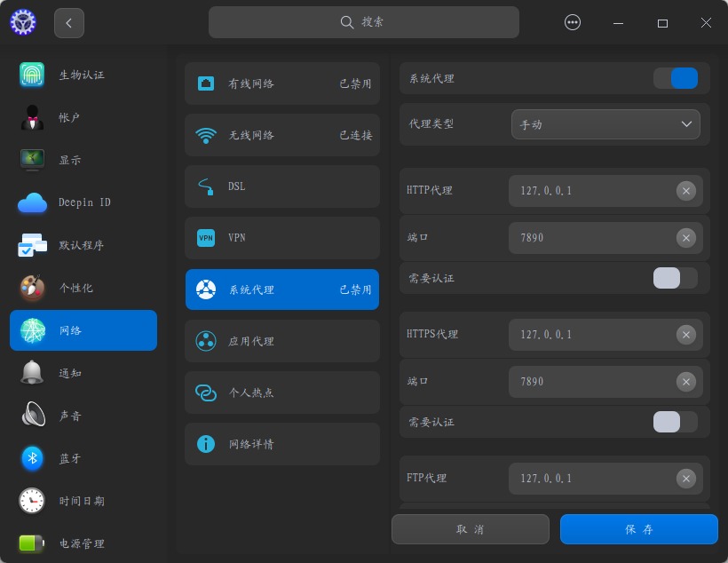Enable authentication for HTTP proxy
The image size is (728, 563).
675,279
